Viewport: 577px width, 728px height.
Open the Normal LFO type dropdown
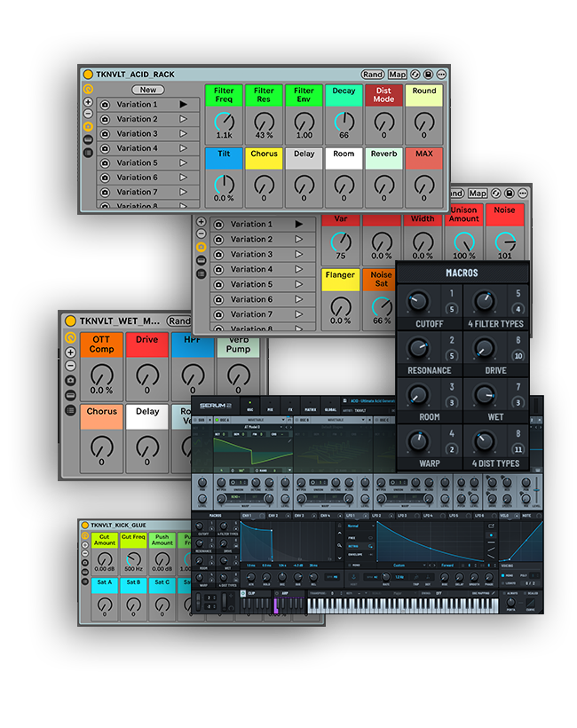coord(360,526)
